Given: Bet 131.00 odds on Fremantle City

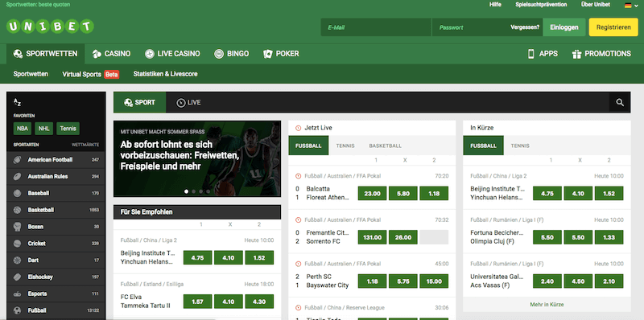Looking at the screenshot, I should [x=372, y=237].
